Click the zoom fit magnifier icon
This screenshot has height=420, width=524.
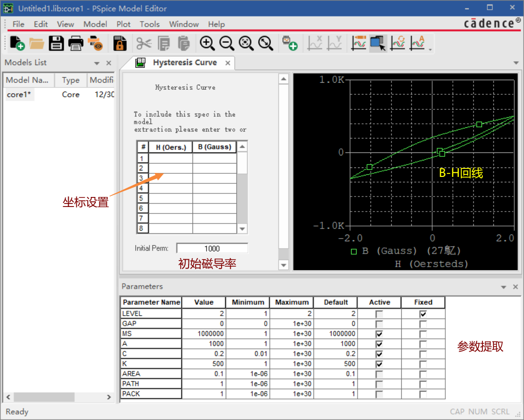[266, 43]
